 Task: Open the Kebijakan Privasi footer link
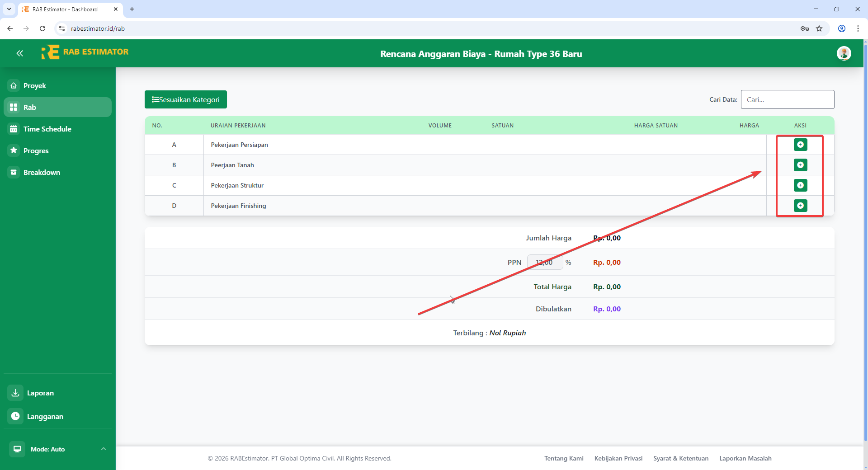tap(618, 458)
